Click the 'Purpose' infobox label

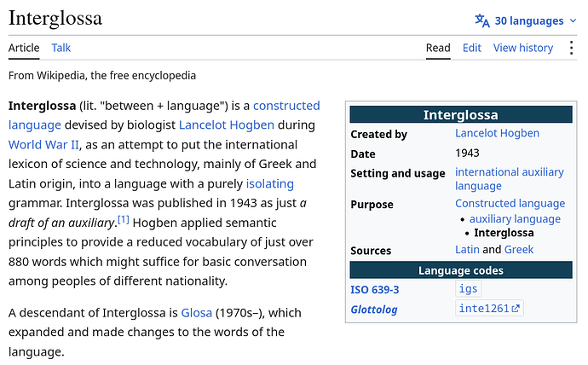click(x=372, y=205)
